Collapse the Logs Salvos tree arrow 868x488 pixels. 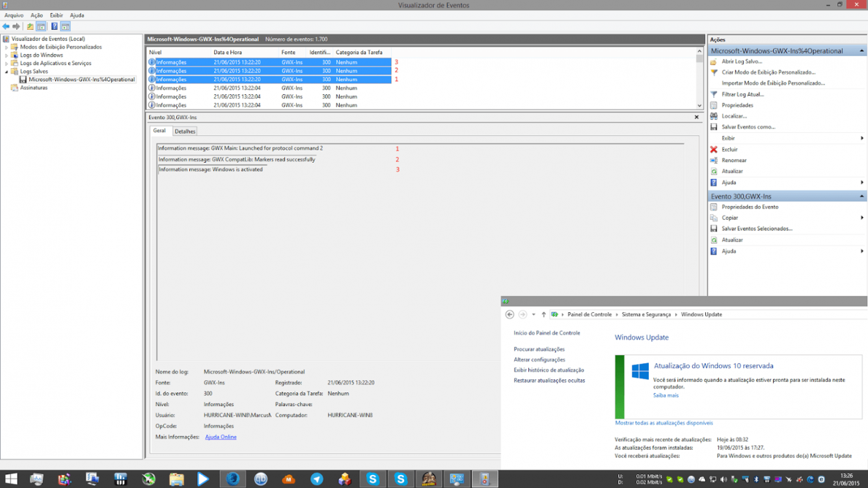coord(7,72)
